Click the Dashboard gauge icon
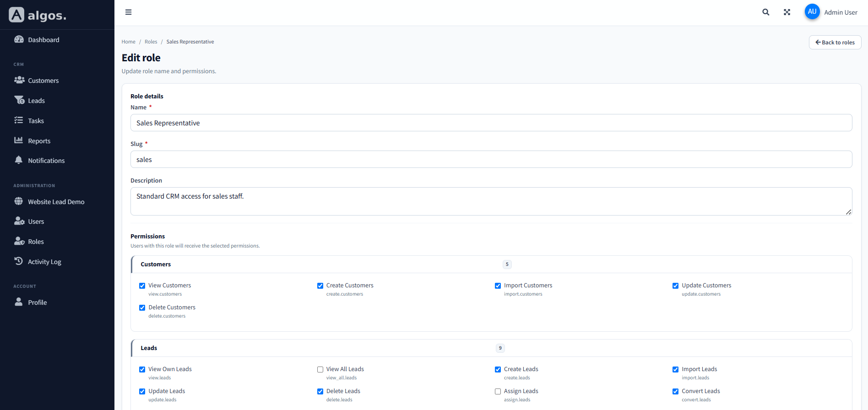Viewport: 868px width, 410px height. [19, 39]
